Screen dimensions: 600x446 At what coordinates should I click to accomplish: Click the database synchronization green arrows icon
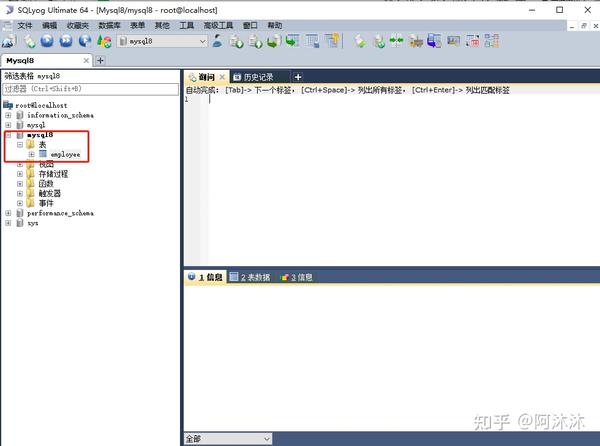tap(396, 41)
